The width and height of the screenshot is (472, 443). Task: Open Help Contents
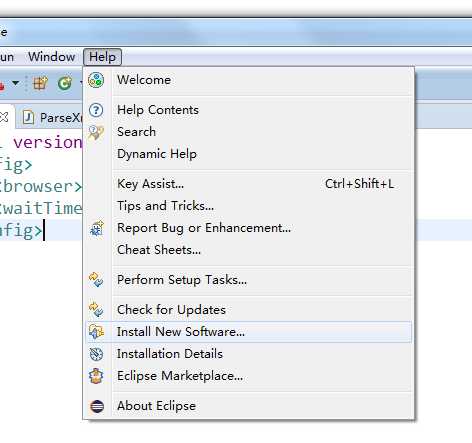coord(248,110)
